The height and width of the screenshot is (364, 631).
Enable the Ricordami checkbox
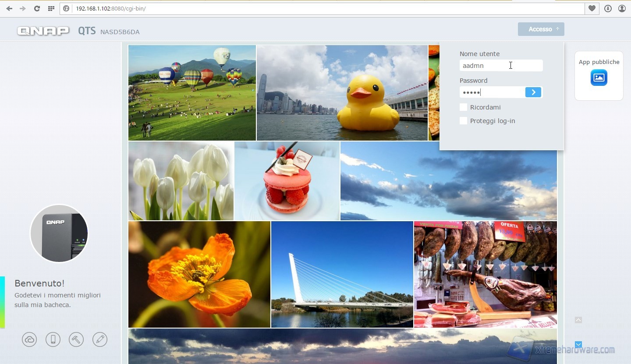463,107
